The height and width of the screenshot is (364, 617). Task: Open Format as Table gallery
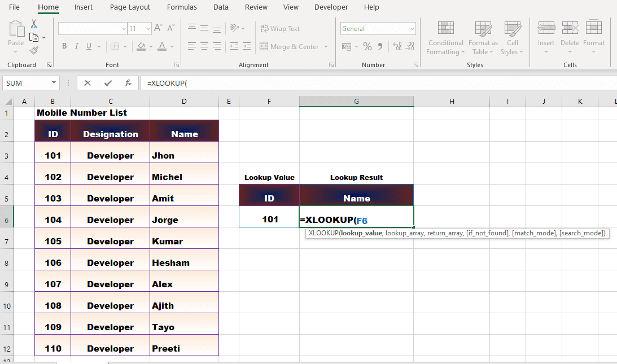pyautogui.click(x=483, y=38)
